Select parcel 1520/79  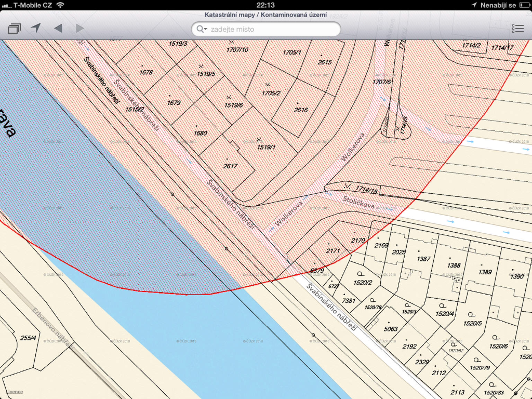tap(480, 367)
